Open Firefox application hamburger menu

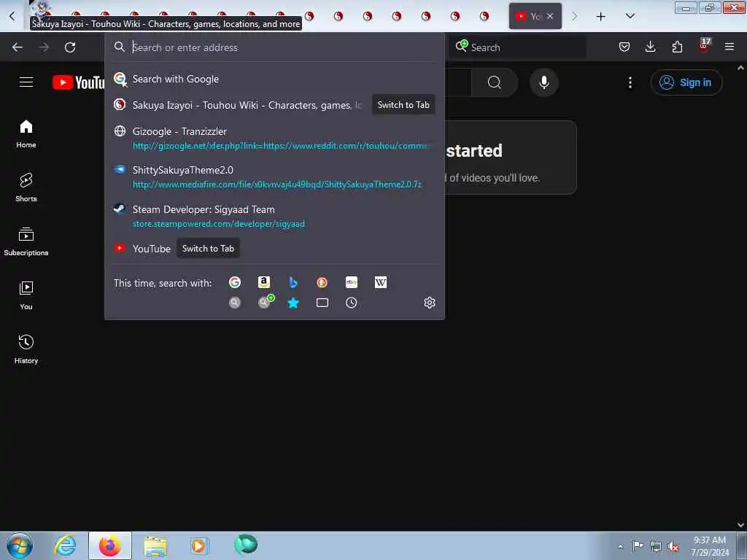click(x=729, y=47)
